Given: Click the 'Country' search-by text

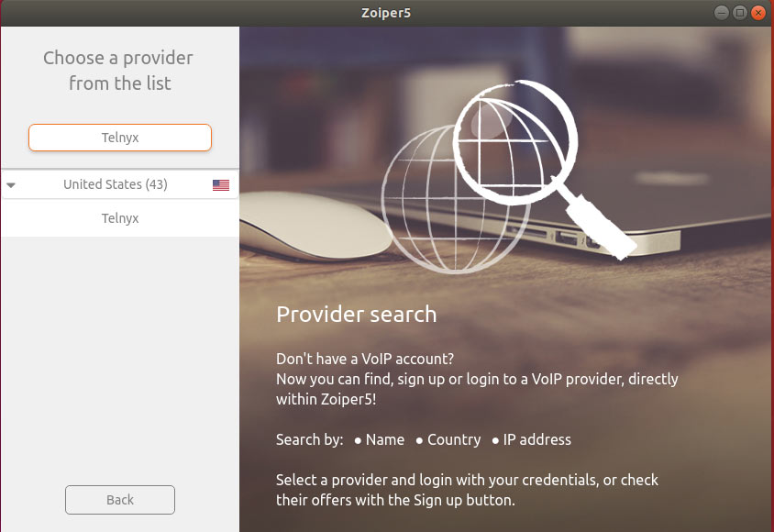Looking at the screenshot, I should 454,439.
